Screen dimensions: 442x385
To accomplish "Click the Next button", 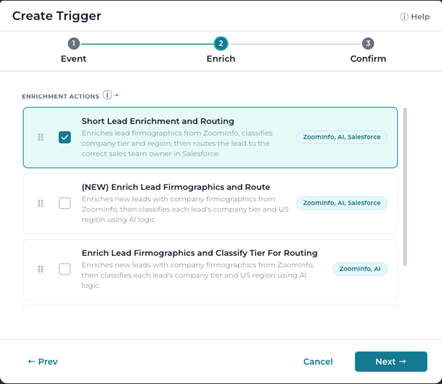I will [x=391, y=362].
